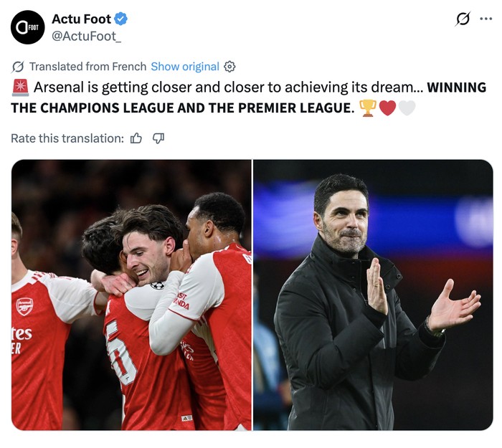Click 'Show original' link
This screenshot has height=448, width=502.
[185, 67]
